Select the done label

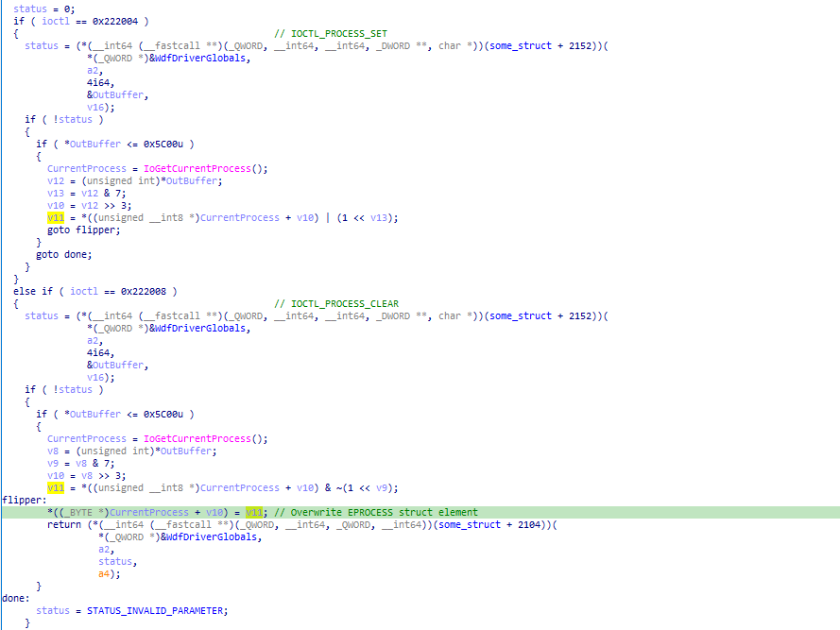pyautogui.click(x=14, y=598)
